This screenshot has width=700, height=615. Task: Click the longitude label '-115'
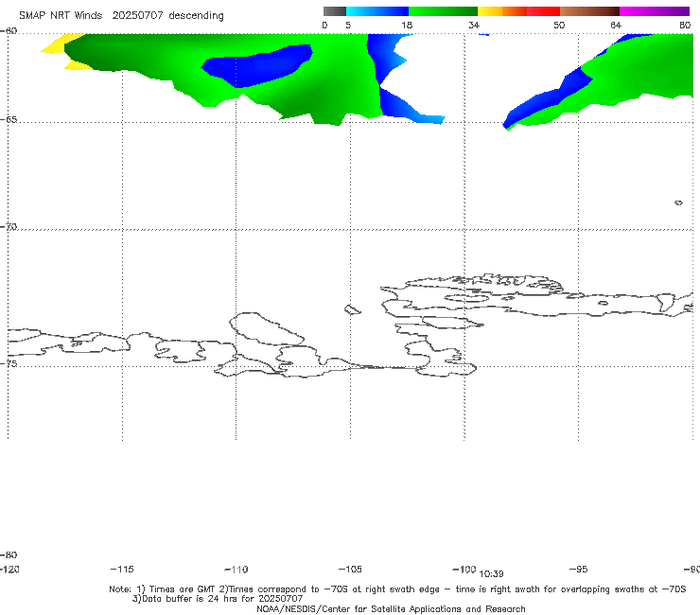[x=122, y=569]
